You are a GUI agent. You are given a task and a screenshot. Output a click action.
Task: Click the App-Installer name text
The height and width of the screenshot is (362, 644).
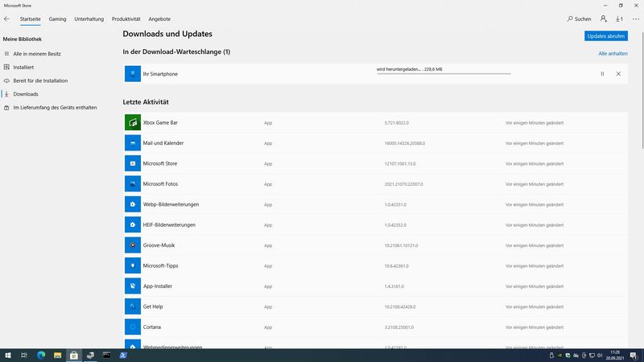point(157,286)
